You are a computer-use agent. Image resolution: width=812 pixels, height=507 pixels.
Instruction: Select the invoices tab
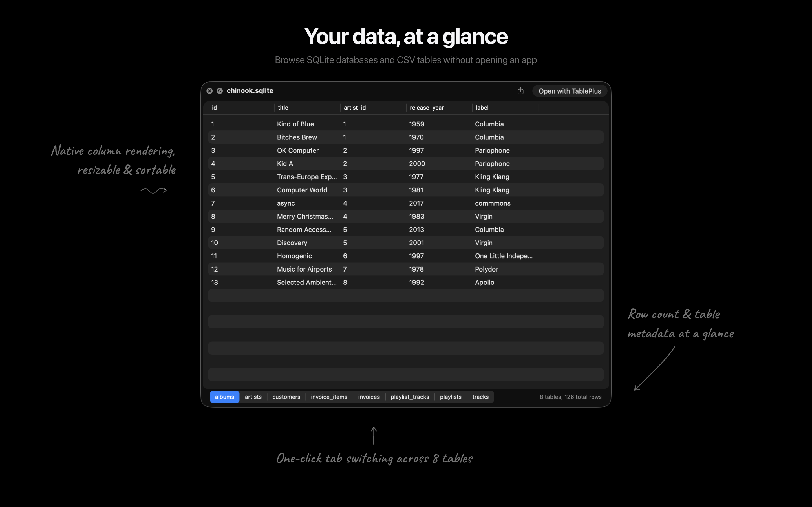(369, 397)
